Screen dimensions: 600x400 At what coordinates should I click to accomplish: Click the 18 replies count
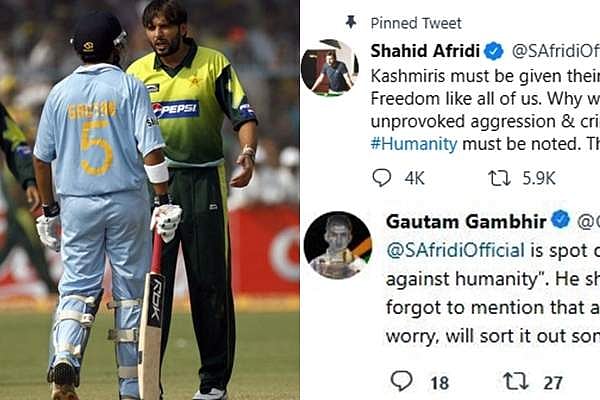439,383
